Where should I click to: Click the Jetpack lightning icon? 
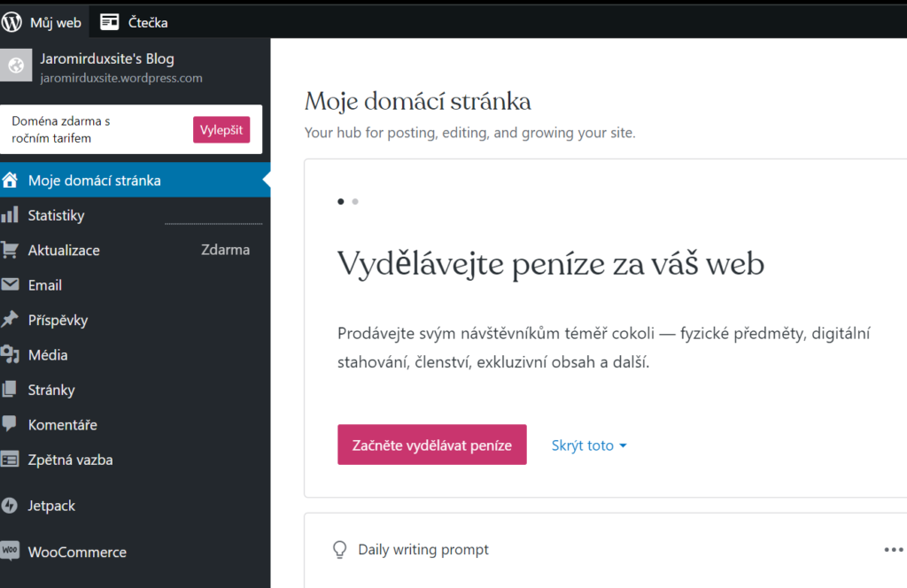coord(10,506)
